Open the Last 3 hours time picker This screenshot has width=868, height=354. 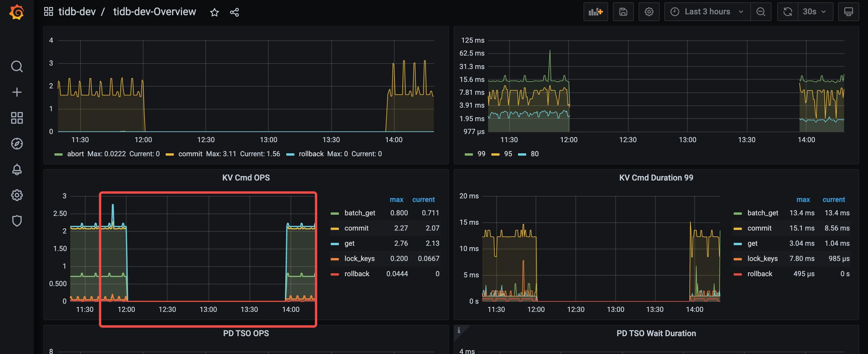(x=707, y=12)
